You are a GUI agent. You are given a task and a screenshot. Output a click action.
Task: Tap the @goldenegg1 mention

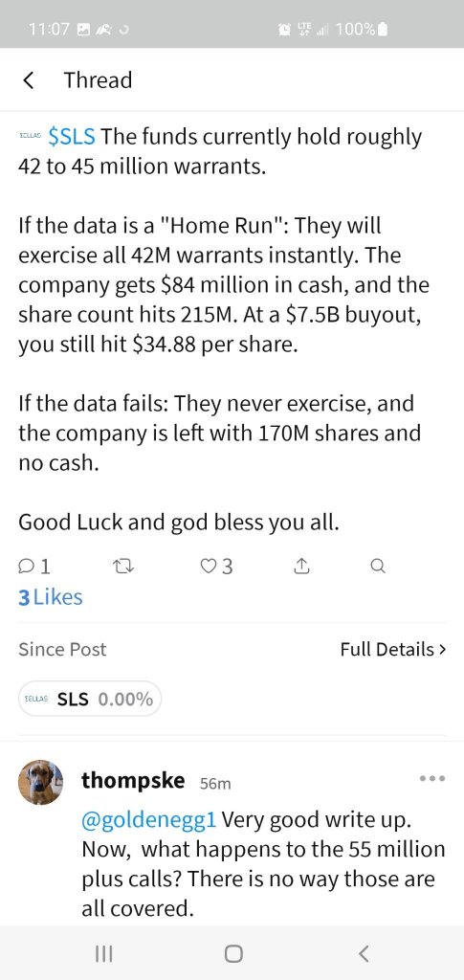pos(148,819)
